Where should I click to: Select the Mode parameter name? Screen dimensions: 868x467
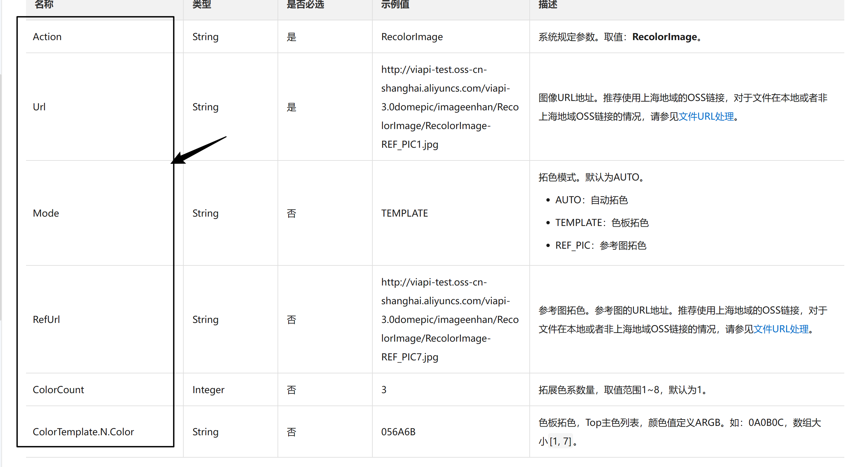46,213
